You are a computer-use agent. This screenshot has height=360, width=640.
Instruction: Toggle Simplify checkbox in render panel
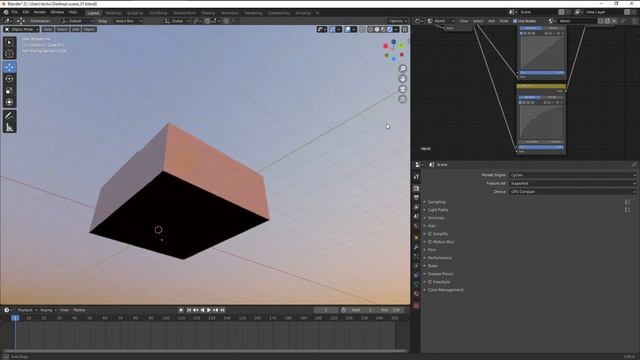[x=430, y=234]
